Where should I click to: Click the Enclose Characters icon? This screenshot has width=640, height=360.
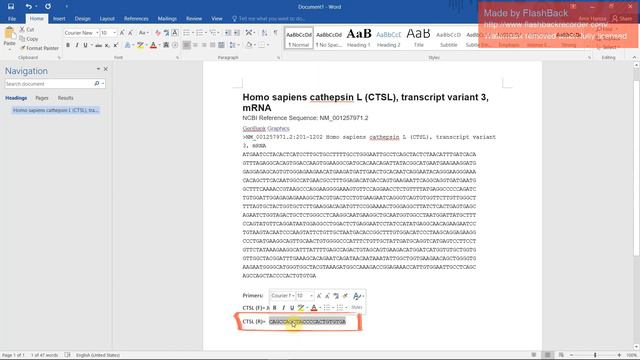coord(175,45)
